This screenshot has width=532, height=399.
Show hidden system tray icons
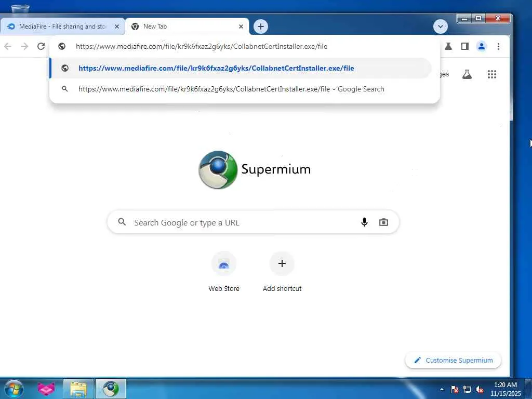(442, 389)
